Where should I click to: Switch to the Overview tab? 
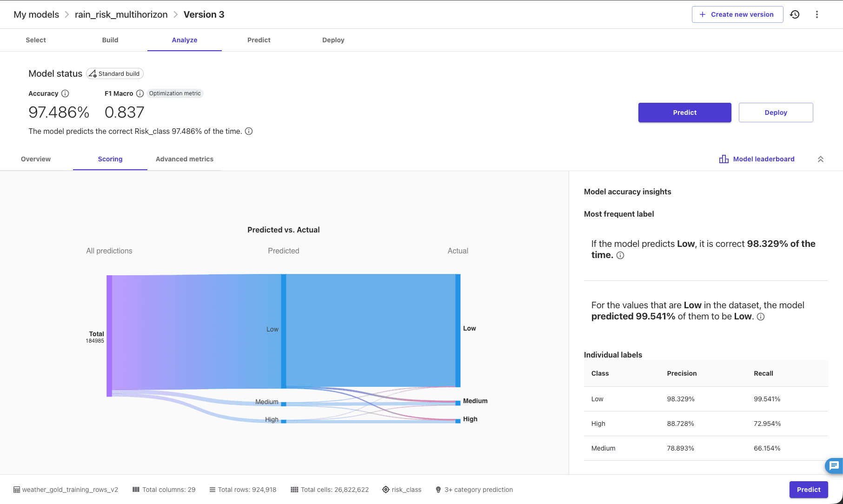[x=35, y=159]
